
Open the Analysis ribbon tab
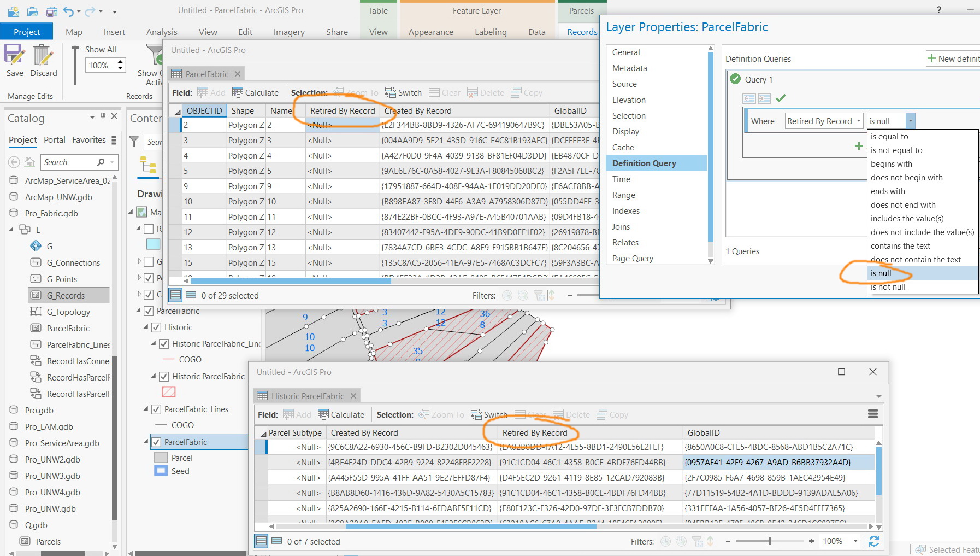click(x=162, y=32)
